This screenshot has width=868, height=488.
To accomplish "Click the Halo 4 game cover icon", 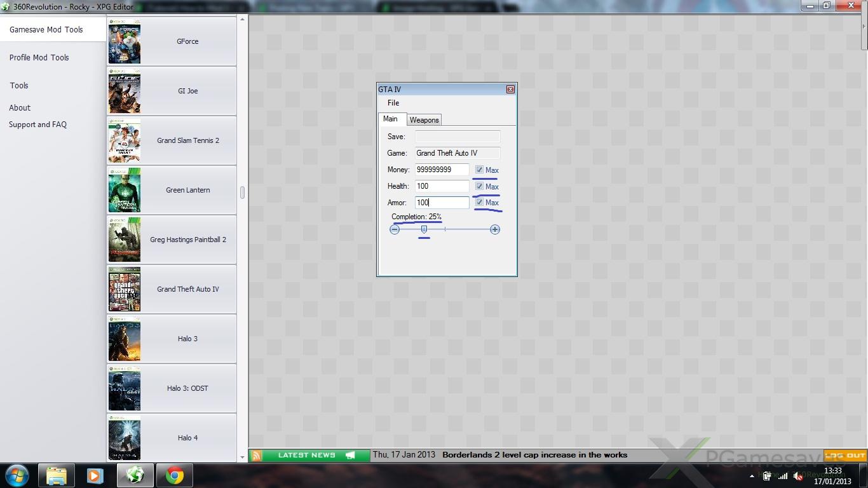I will coord(124,438).
